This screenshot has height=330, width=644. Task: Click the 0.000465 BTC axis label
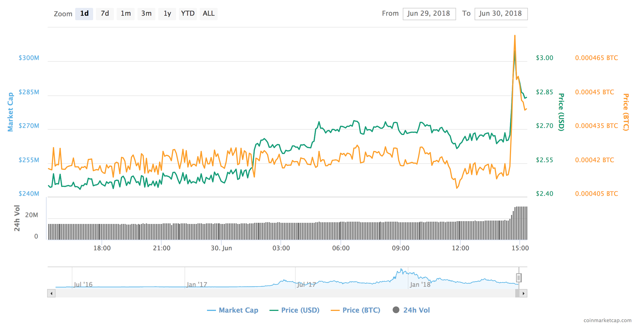[x=597, y=58]
